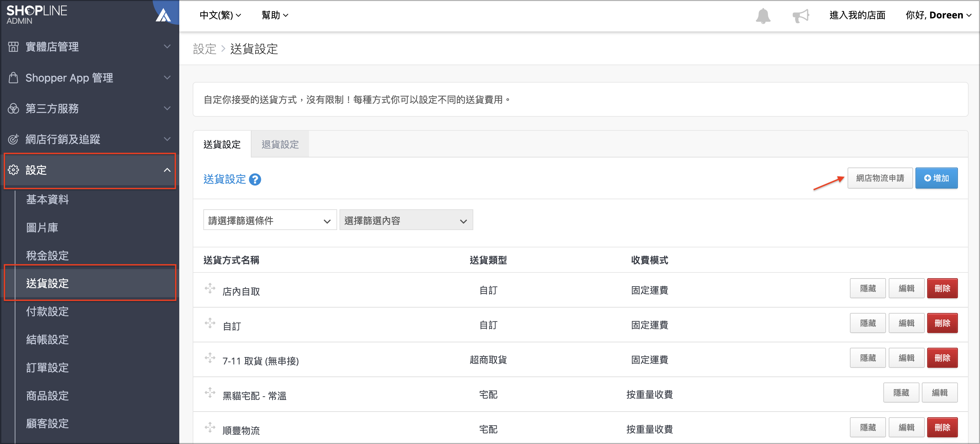Viewport: 980px width, 444px height.
Task: Open 圖片庫 in the sidebar
Action: 42,227
